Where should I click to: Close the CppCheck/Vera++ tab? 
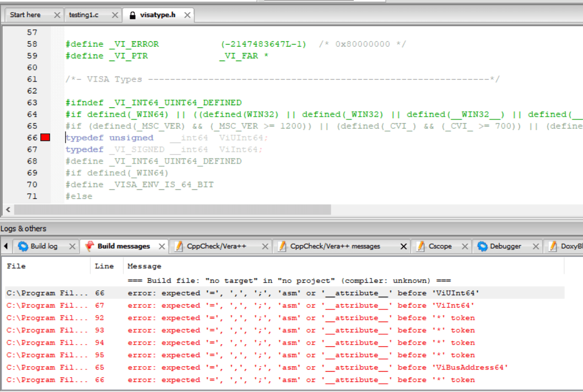265,246
